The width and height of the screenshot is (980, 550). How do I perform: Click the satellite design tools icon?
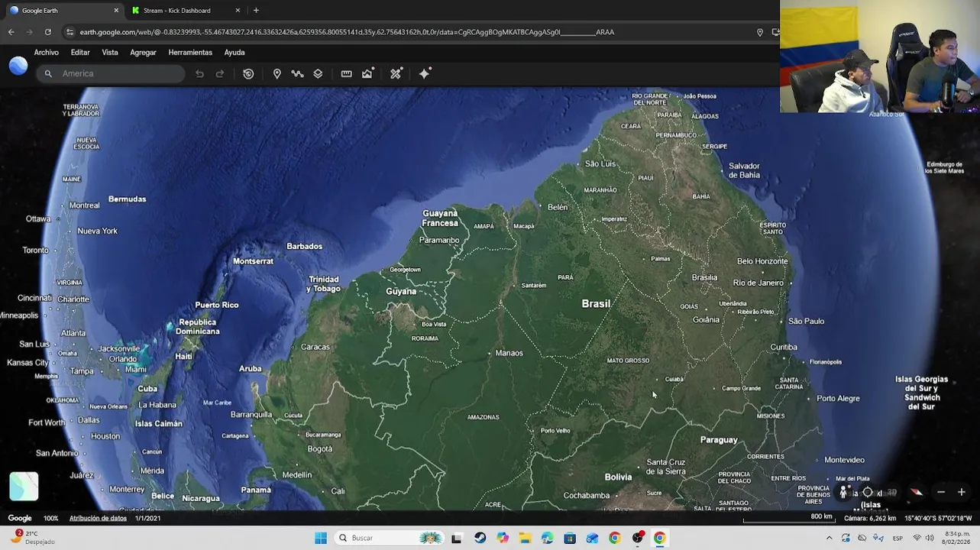click(x=396, y=74)
